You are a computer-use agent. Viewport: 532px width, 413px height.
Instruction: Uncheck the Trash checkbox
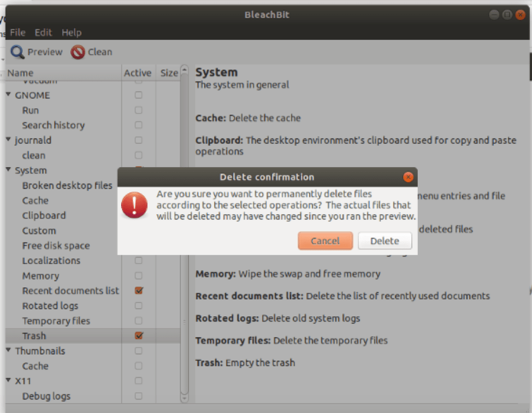pyautogui.click(x=139, y=335)
